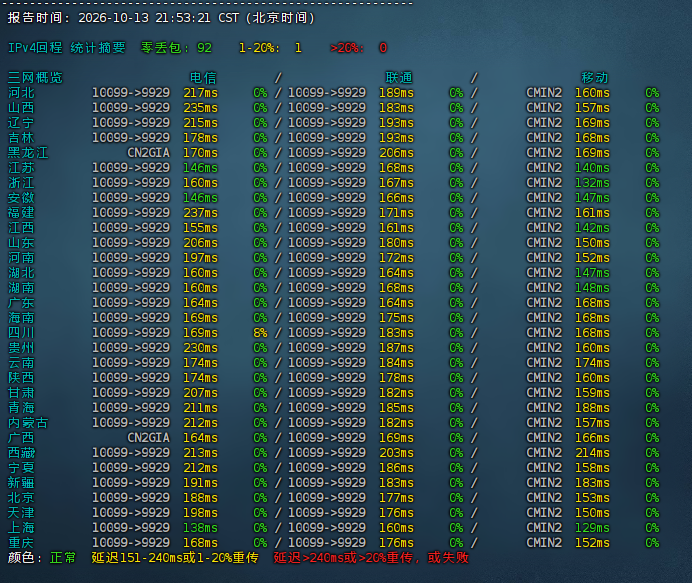Click the 移动 column header
This screenshot has height=583, width=692.
594,78
